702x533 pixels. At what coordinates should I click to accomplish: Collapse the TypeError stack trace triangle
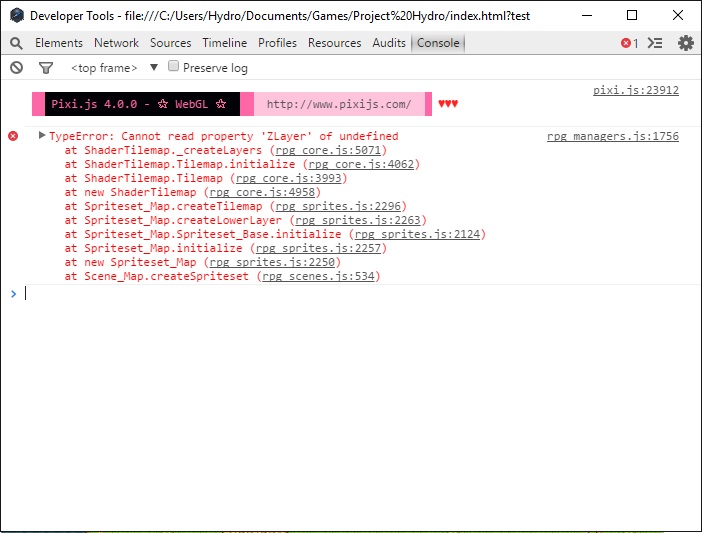click(42, 135)
